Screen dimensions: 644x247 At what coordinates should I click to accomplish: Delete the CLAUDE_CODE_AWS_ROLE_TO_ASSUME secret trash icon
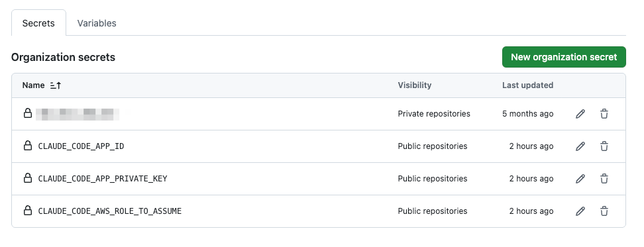(x=604, y=211)
